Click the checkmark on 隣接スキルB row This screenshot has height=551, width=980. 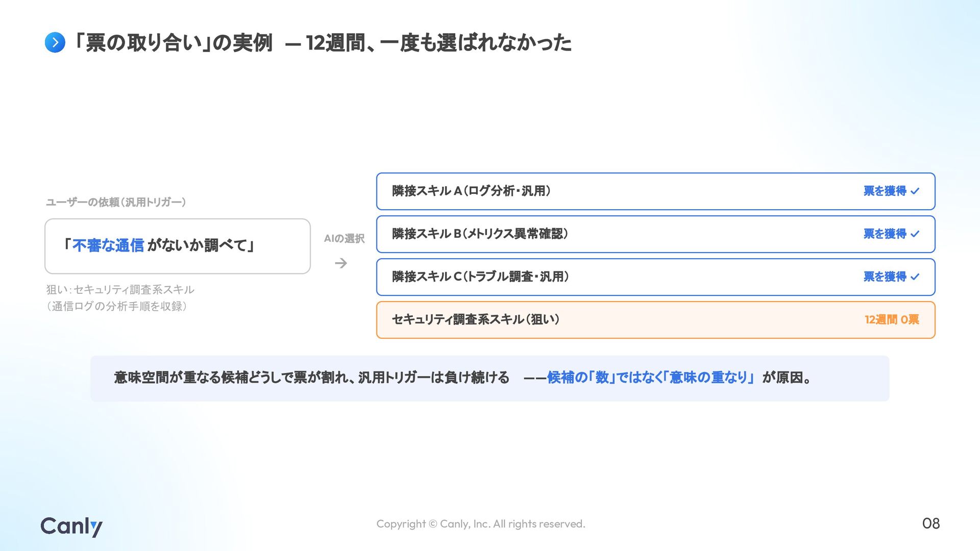(x=915, y=234)
